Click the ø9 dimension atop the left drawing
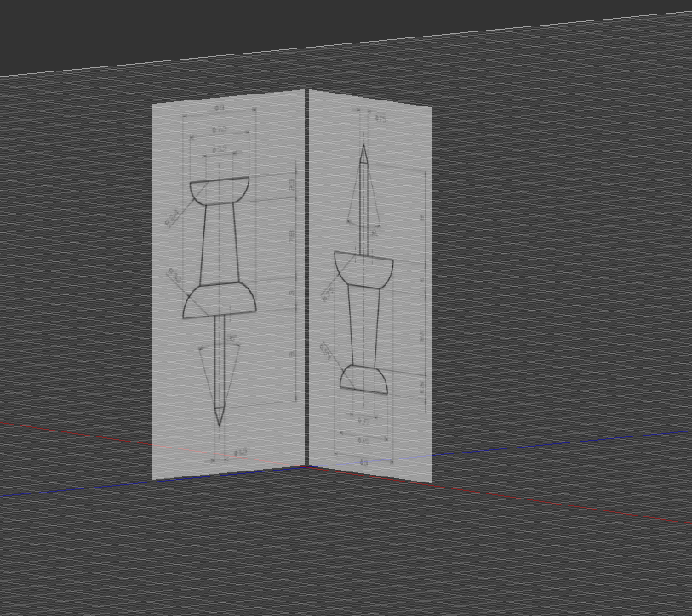This screenshot has width=692, height=616. point(219,109)
